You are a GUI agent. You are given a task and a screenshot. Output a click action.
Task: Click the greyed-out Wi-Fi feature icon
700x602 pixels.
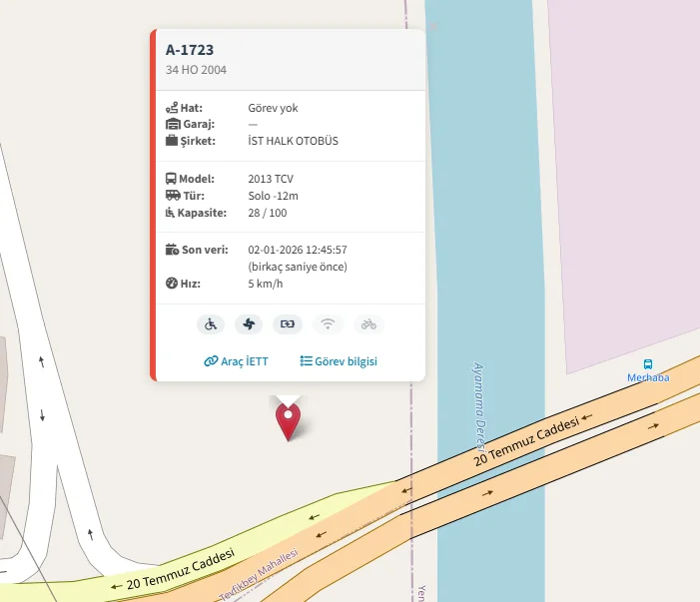(x=328, y=324)
